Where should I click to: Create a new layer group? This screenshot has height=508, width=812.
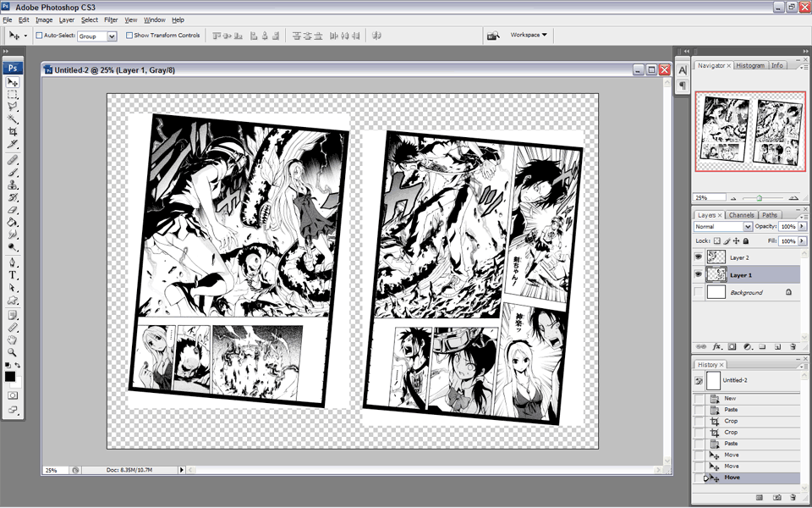[x=762, y=346]
